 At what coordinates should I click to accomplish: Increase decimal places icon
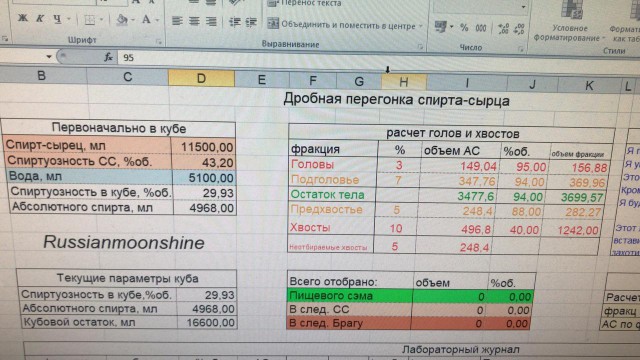click(503, 29)
